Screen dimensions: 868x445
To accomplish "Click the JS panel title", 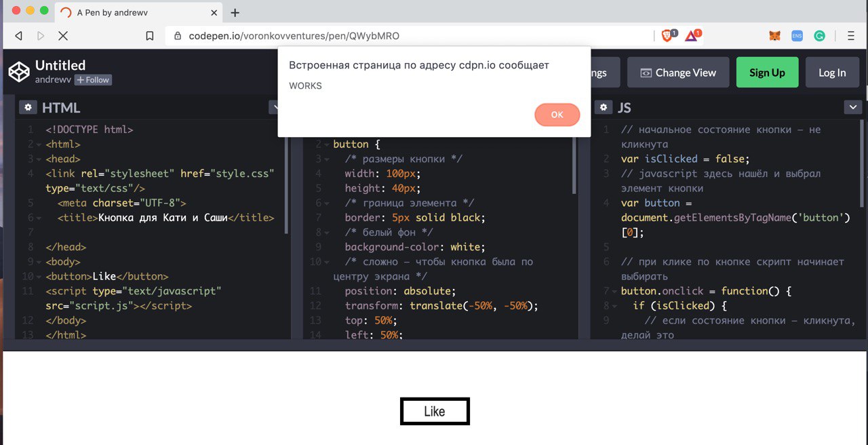I will click(625, 107).
